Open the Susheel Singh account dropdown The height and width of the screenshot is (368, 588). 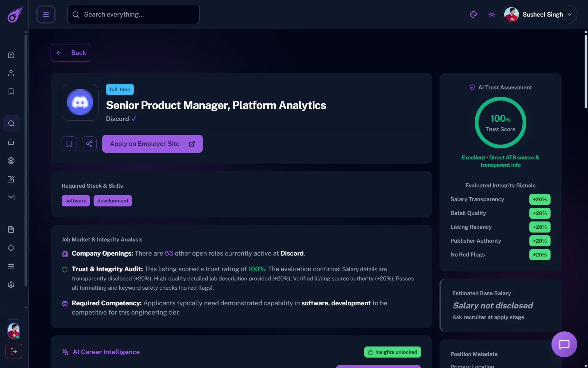pos(540,14)
